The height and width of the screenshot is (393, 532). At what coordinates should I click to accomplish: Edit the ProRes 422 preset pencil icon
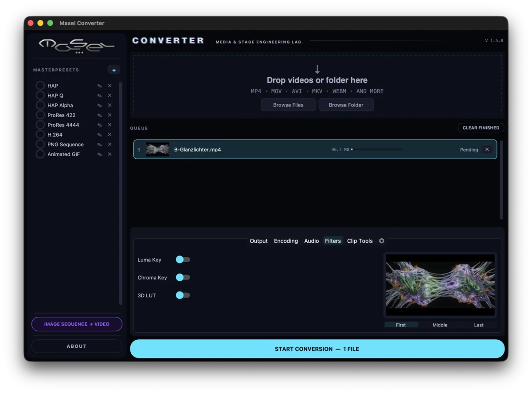pyautogui.click(x=100, y=115)
